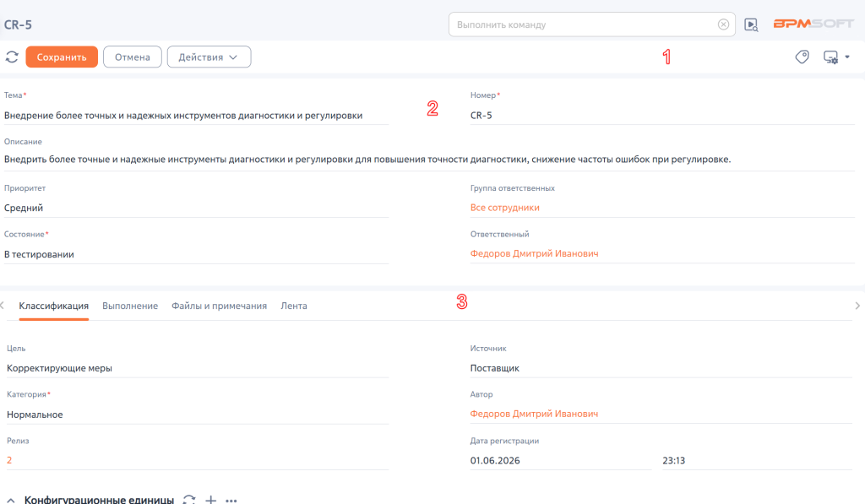Open more options for Конфигурационные единицы

231,500
